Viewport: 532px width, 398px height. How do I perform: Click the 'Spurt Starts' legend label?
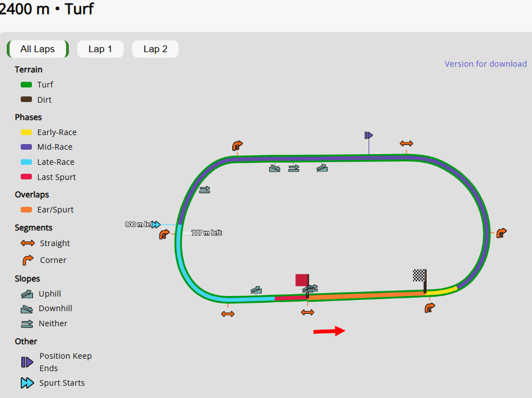click(62, 383)
